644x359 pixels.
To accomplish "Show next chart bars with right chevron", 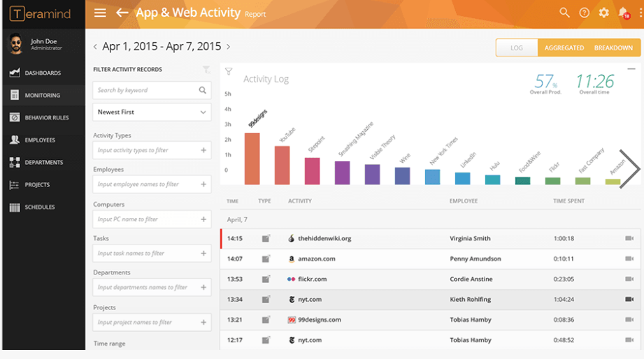I will pos(629,168).
